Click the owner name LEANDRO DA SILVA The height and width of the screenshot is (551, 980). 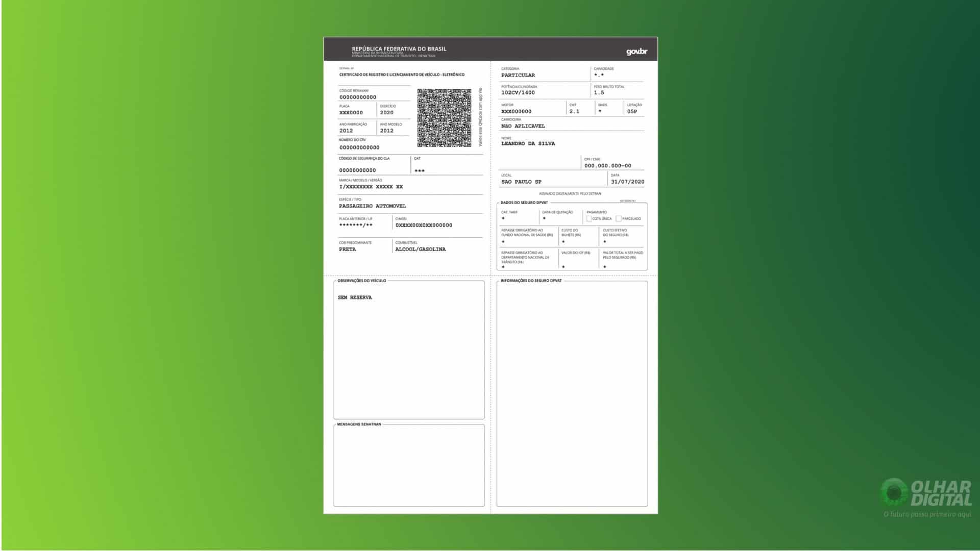click(528, 143)
